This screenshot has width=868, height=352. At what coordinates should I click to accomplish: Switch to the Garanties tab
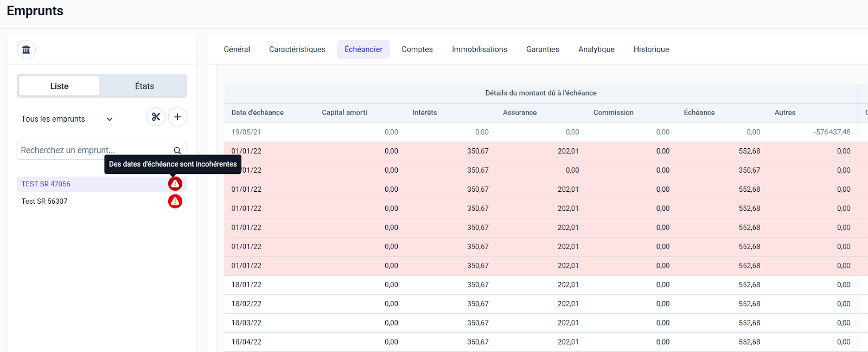coord(542,49)
